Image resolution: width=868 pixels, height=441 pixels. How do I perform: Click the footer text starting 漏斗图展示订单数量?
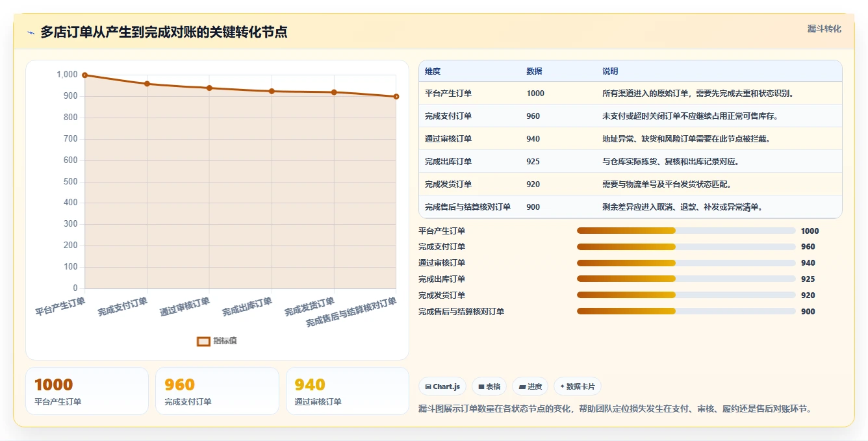[x=615, y=409]
